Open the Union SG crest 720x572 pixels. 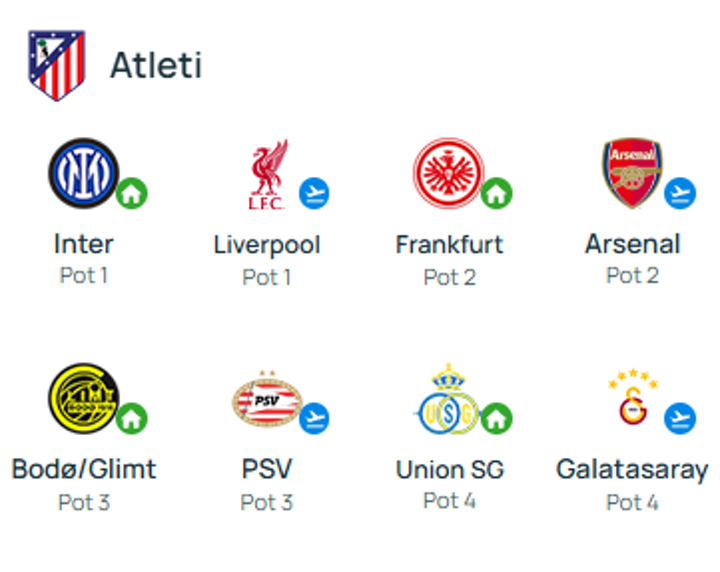pyautogui.click(x=447, y=400)
